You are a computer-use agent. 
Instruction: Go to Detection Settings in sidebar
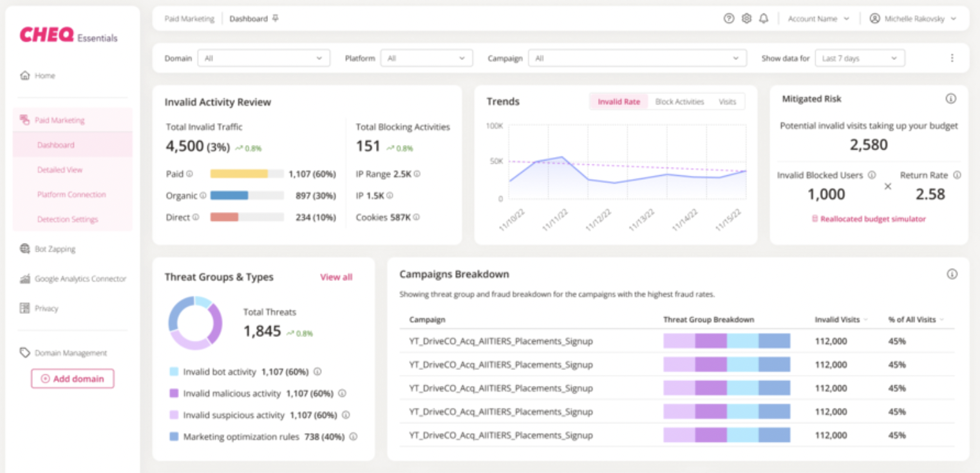point(68,219)
